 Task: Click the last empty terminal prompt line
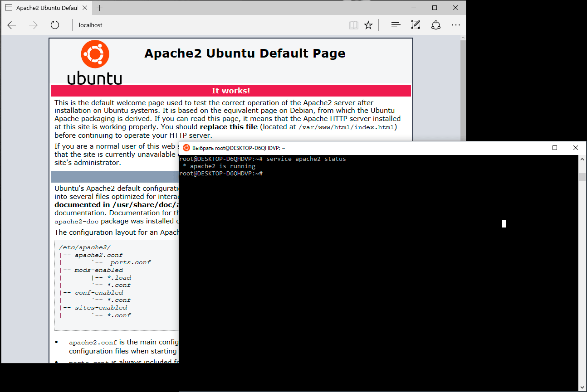221,174
